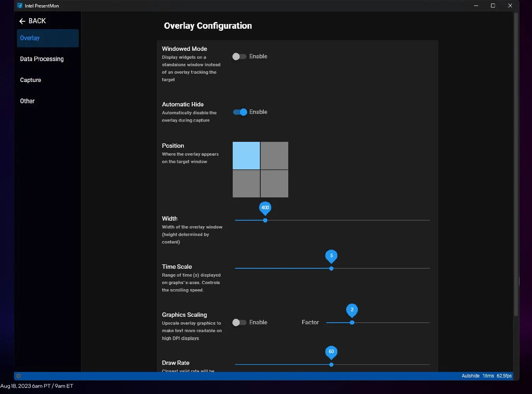Maximize the PresentMon window
This screenshot has width=532, height=394.
(493, 6)
